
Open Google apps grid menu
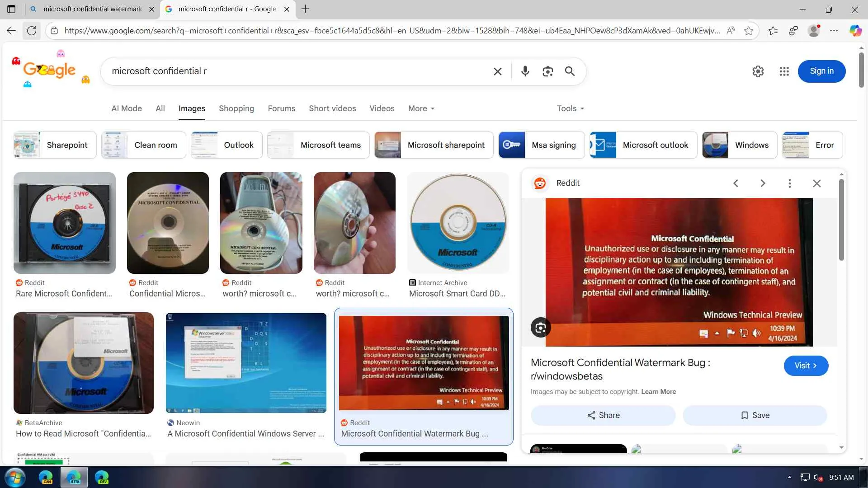(784, 71)
